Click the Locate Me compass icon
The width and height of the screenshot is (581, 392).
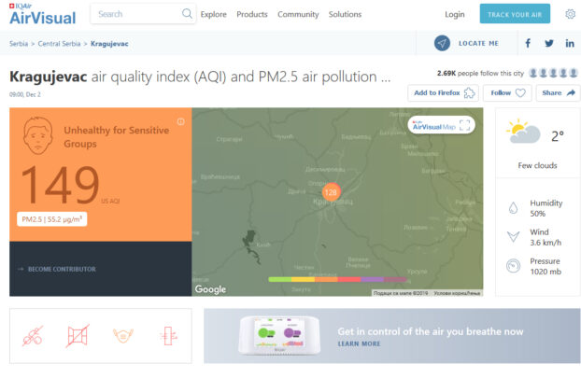point(443,43)
